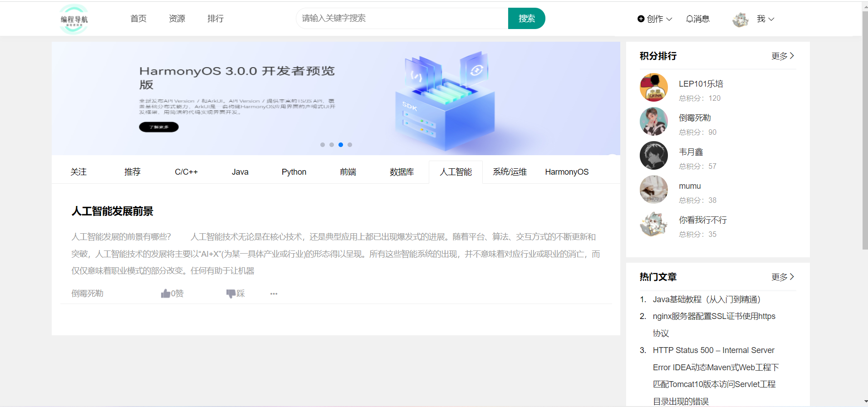The height and width of the screenshot is (407, 868).
Task: Click the user avatar in the header
Action: [x=740, y=19]
